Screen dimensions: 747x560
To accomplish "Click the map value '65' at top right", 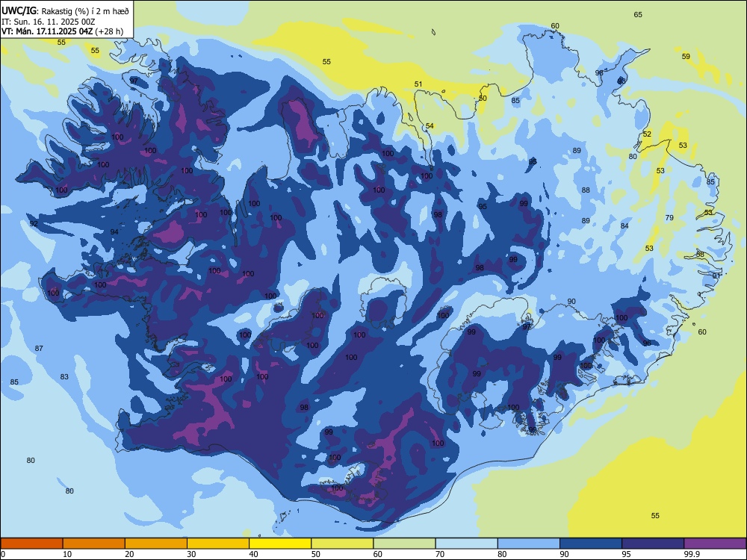I will (x=638, y=15).
